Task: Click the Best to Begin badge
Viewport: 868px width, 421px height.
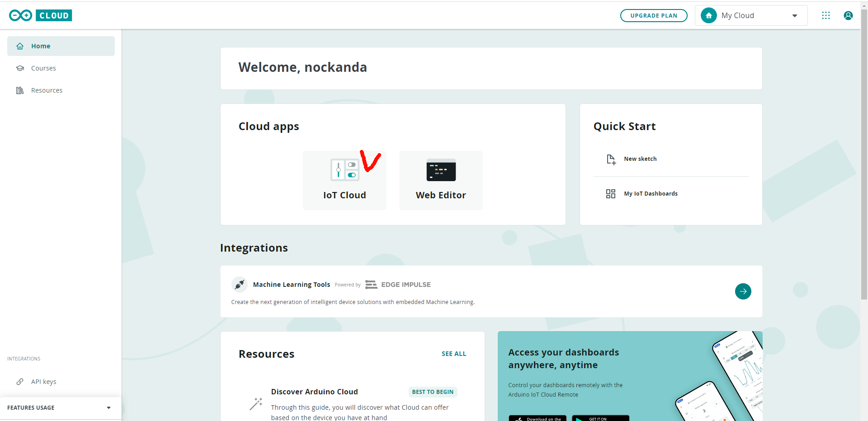Action: click(433, 392)
